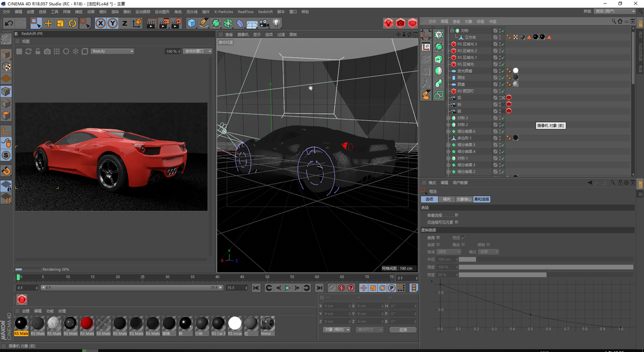Screen dimensions: 644x352
Task: Enable soft selection with 启用 checkbox
Action: 438,238
